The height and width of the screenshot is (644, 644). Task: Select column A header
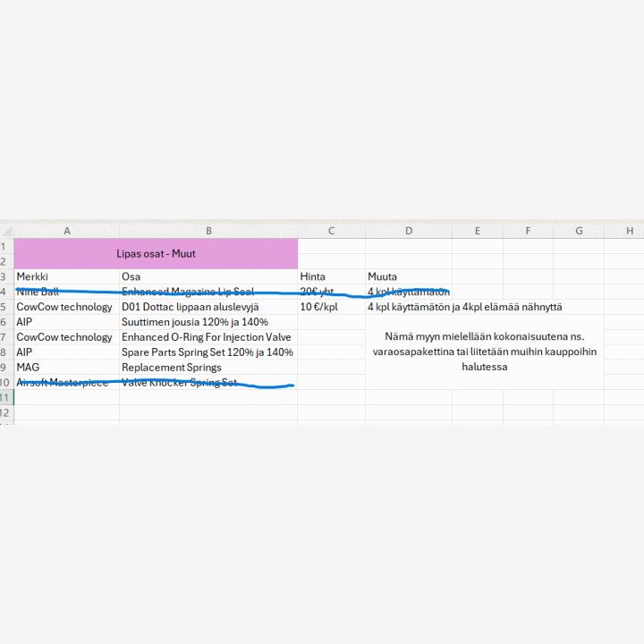point(67,231)
